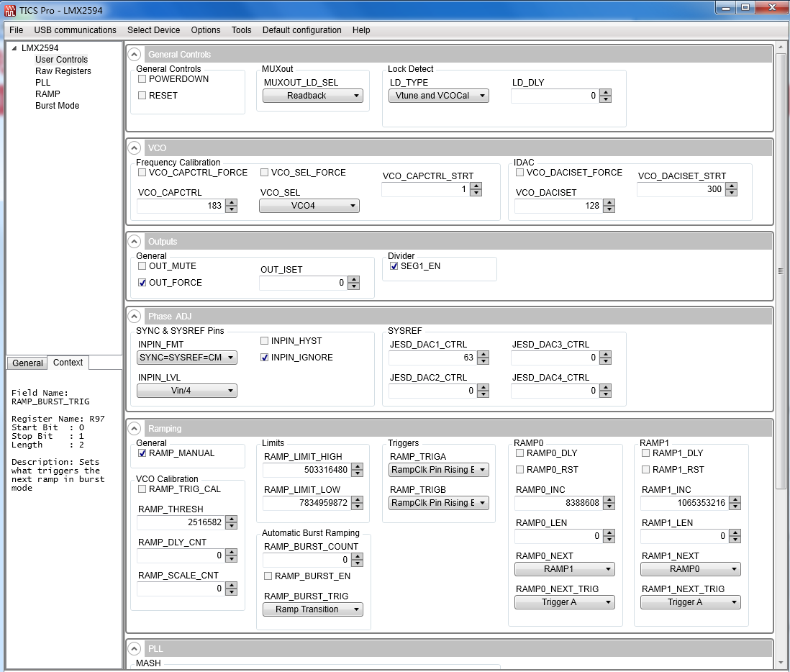Select the RAMP tree item
The width and height of the screenshot is (790, 672).
pos(47,94)
